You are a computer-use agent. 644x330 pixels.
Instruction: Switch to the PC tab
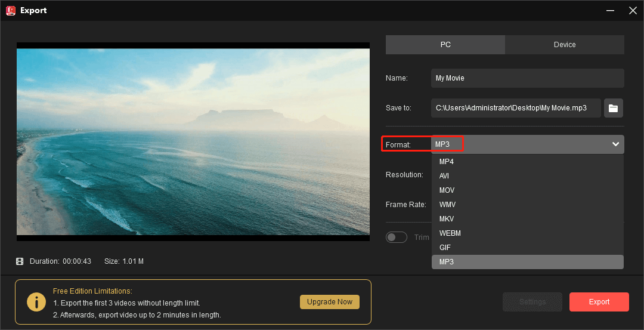[445, 45]
